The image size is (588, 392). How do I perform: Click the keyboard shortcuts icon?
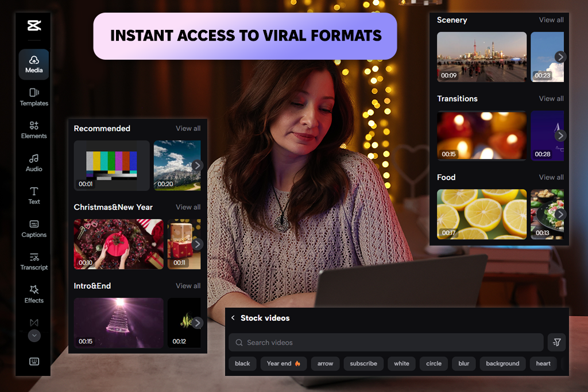34,361
